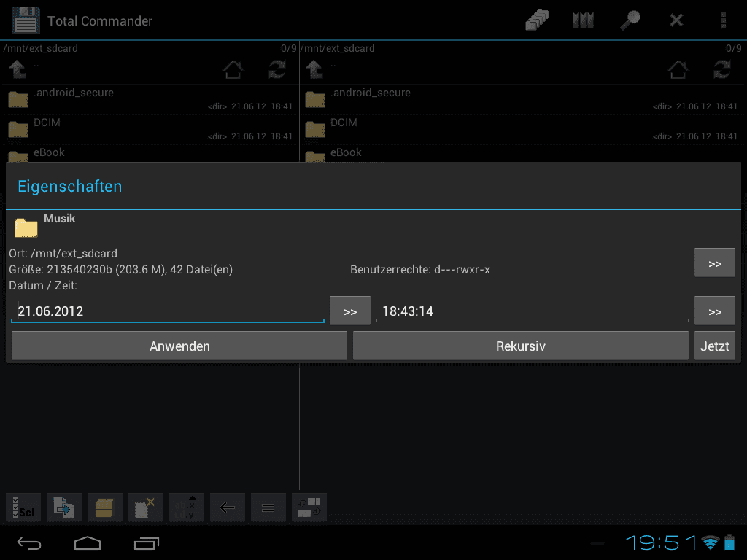Tap the left panel path /mnt/ext_sdcard

pyautogui.click(x=41, y=48)
